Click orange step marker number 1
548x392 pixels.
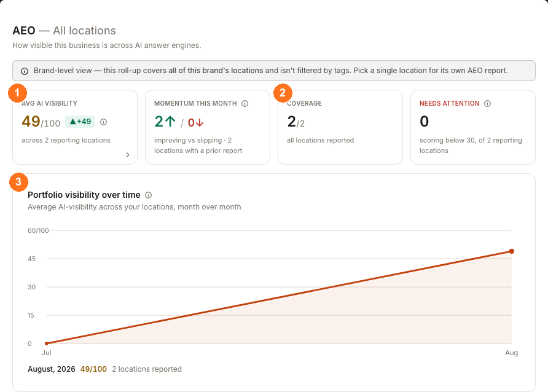pos(17,93)
